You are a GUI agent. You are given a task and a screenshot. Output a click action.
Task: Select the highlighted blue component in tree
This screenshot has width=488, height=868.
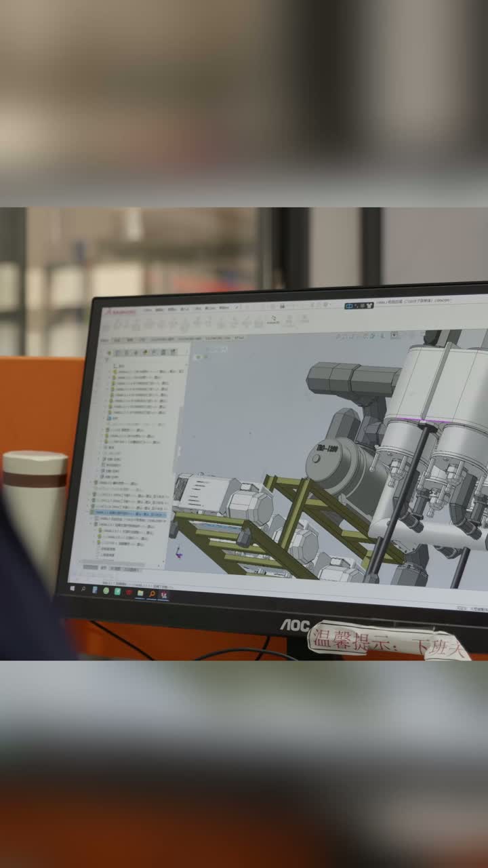pos(129,514)
